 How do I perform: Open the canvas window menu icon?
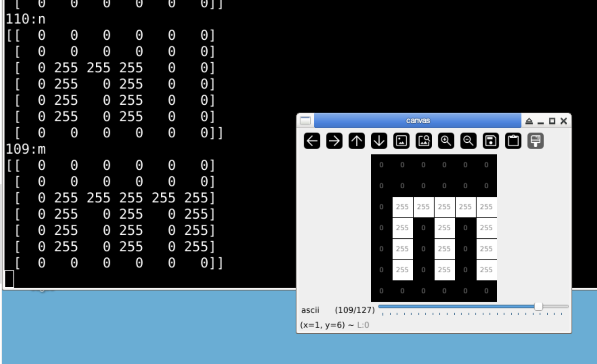(305, 121)
